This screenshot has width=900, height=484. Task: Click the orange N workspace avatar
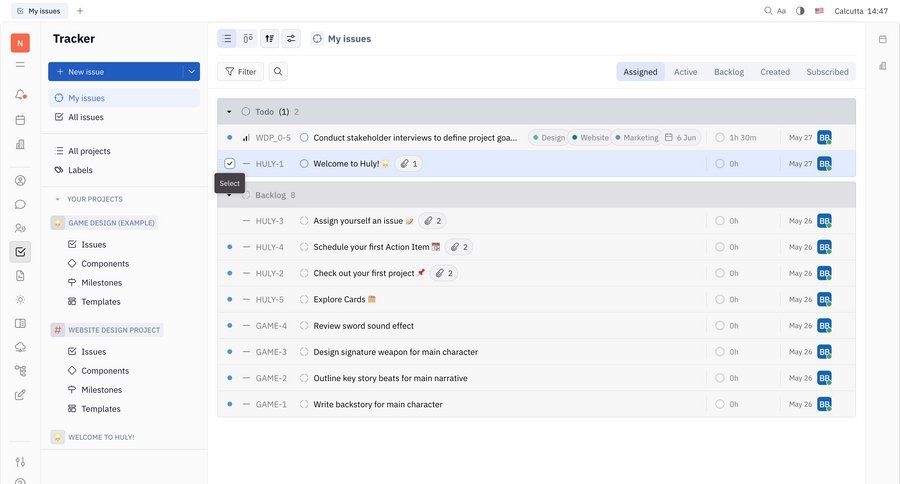[x=20, y=43]
